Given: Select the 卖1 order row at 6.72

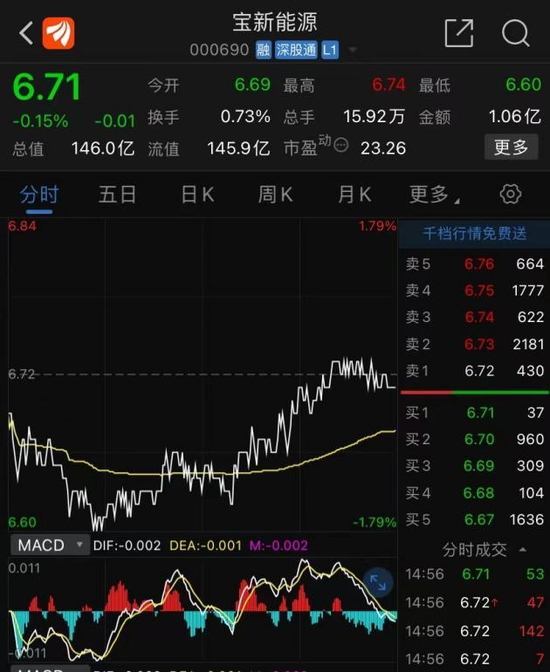Looking at the screenshot, I should coord(475,371).
